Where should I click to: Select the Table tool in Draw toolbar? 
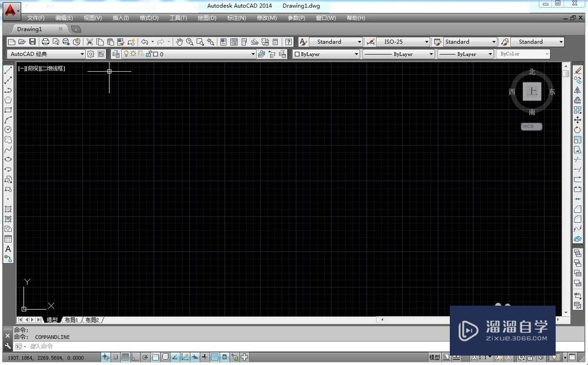tap(8, 239)
